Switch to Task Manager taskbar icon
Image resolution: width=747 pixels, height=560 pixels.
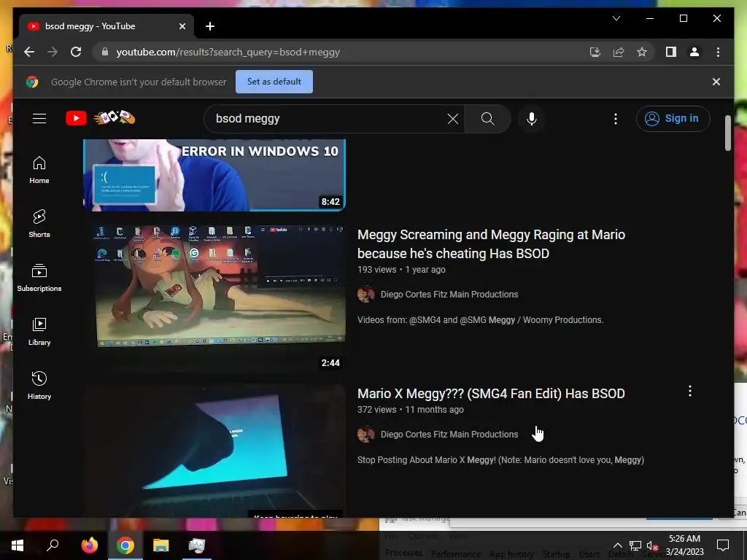pyautogui.click(x=197, y=545)
